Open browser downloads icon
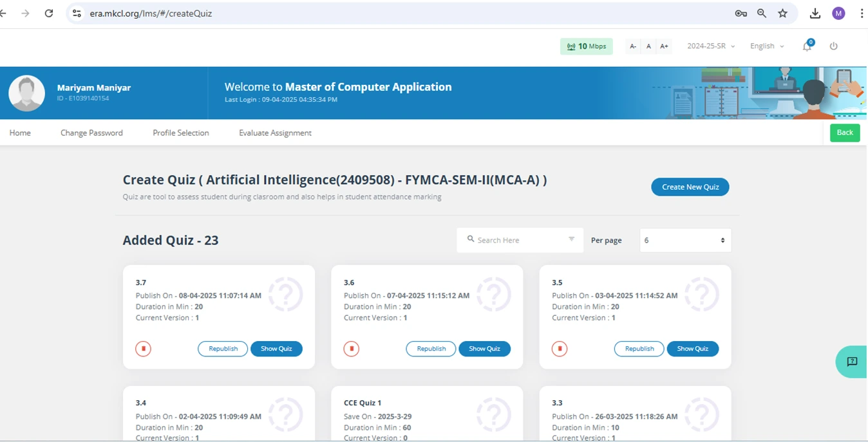 point(815,14)
